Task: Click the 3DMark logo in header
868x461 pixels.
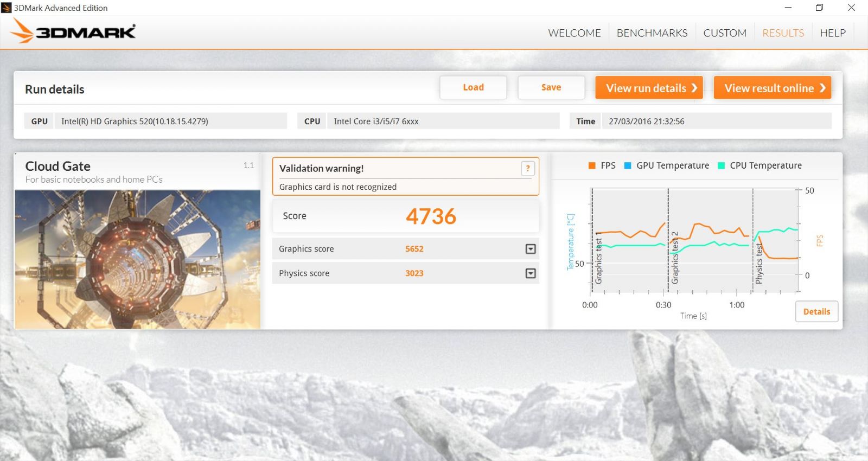Action: [73, 32]
